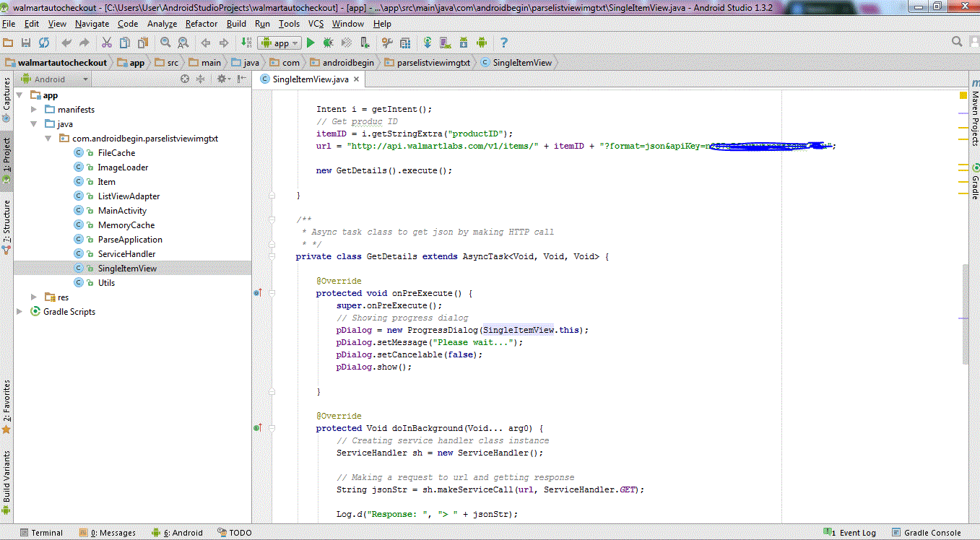Open Find with the magnifier icon
This screenshot has height=540, width=980.
(165, 43)
